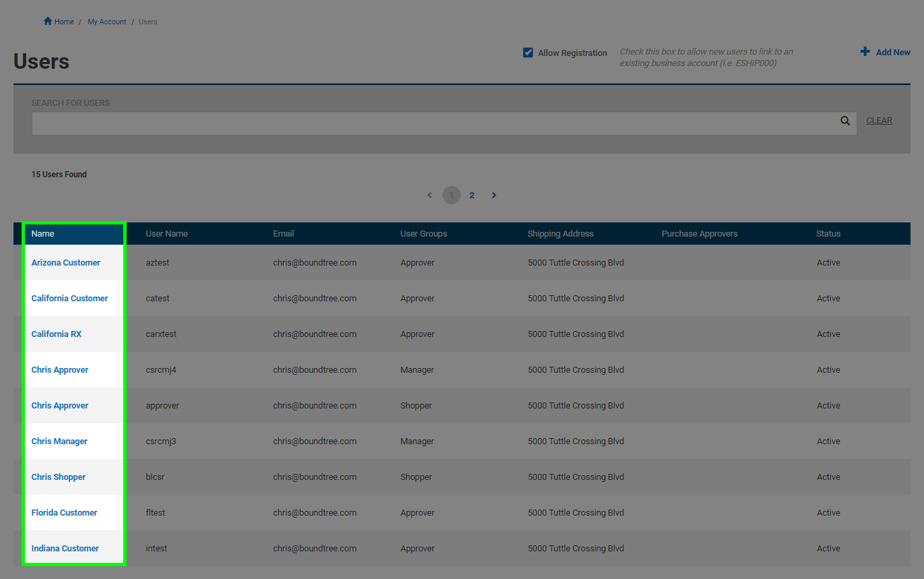The height and width of the screenshot is (579, 924).
Task: Go to page 2 of users
Action: pyautogui.click(x=472, y=195)
